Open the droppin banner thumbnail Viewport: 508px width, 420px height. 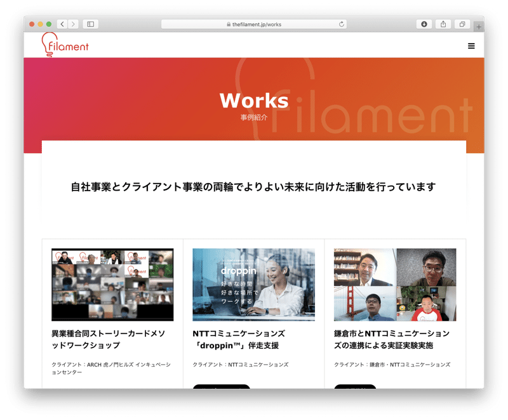pos(253,285)
